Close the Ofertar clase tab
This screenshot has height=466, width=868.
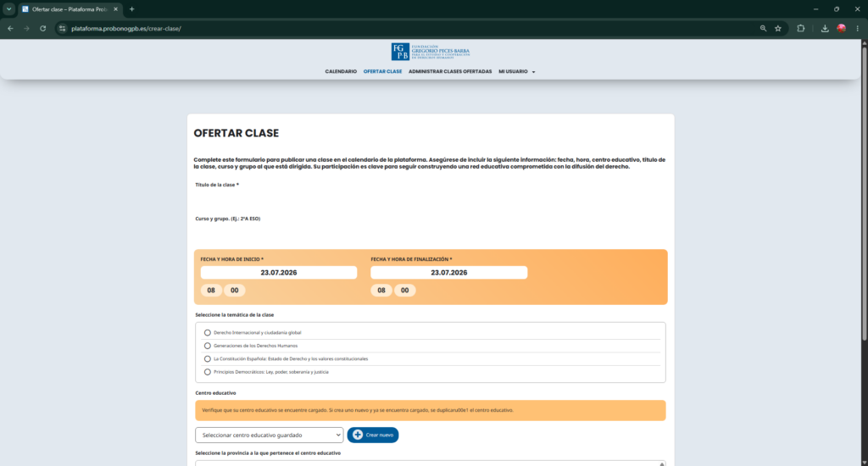[x=115, y=8]
